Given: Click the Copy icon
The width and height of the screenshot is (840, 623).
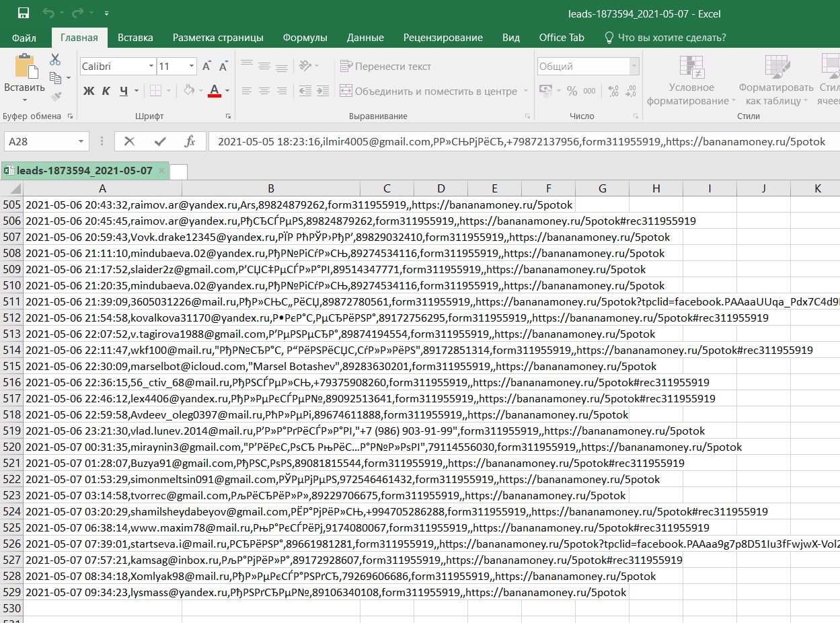Looking at the screenshot, I should coord(54,78).
